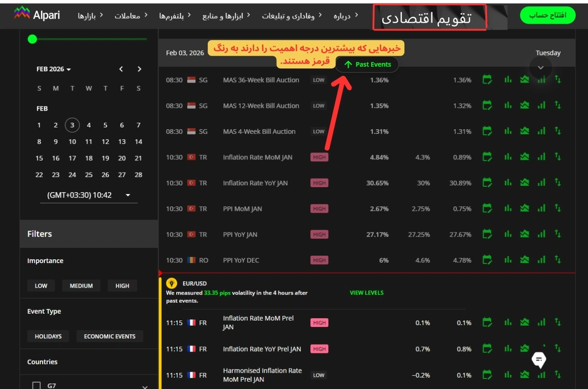588x389 pixels.
Task: Add MAS 36-Week Bill Auction to calendar
Action: click(488, 80)
